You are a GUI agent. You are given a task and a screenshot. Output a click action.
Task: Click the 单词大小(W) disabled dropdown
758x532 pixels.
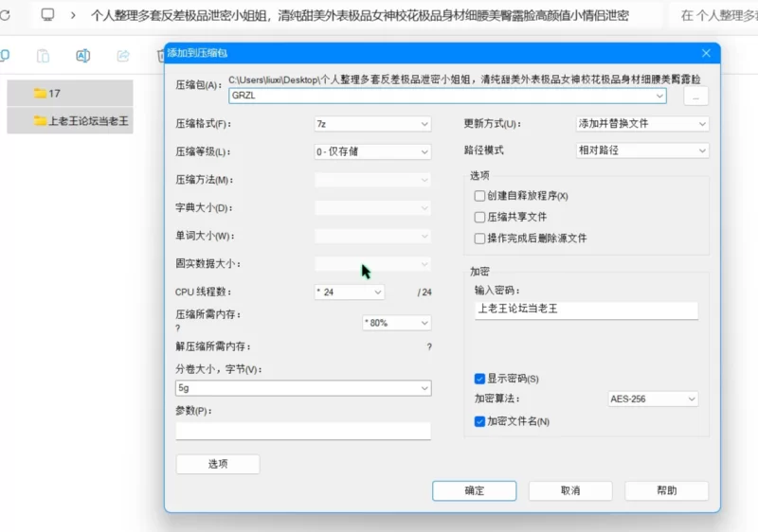(x=372, y=236)
